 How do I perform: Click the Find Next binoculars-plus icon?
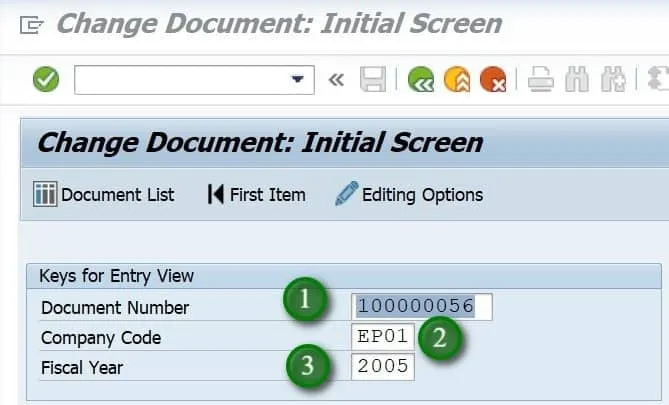(x=613, y=79)
